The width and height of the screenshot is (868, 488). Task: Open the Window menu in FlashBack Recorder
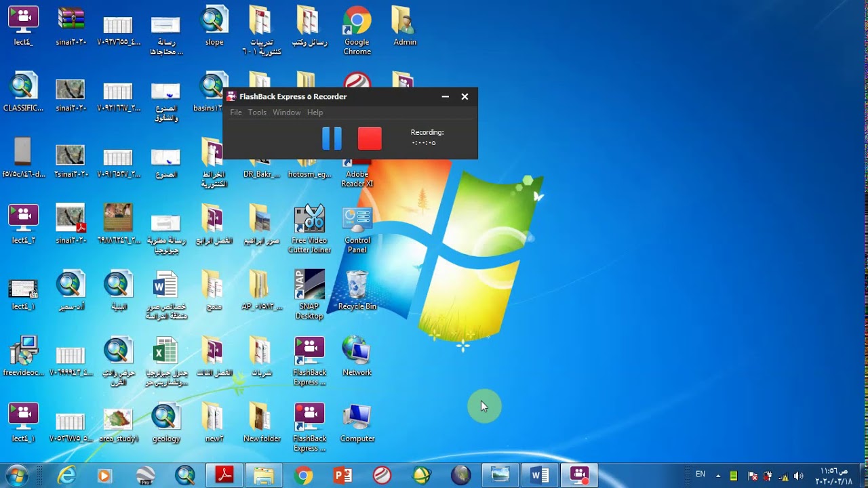point(287,113)
